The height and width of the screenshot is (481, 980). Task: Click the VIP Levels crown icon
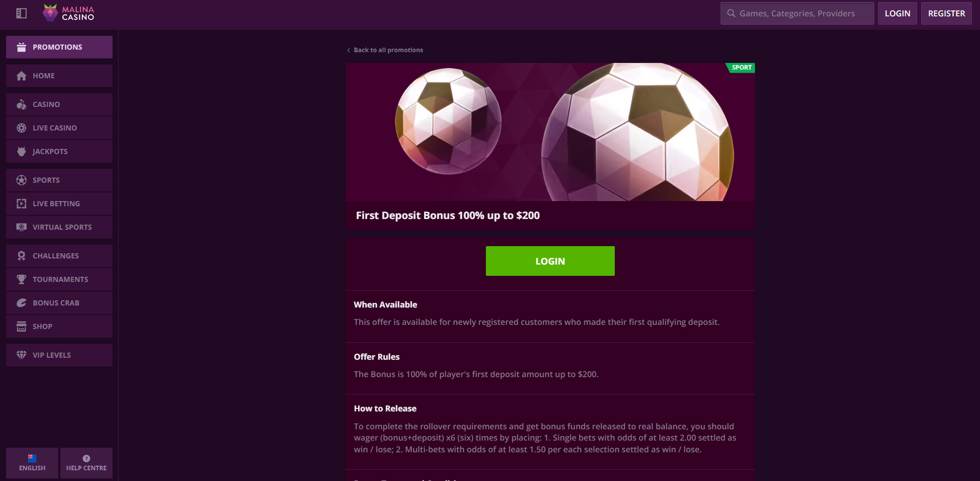[21, 355]
